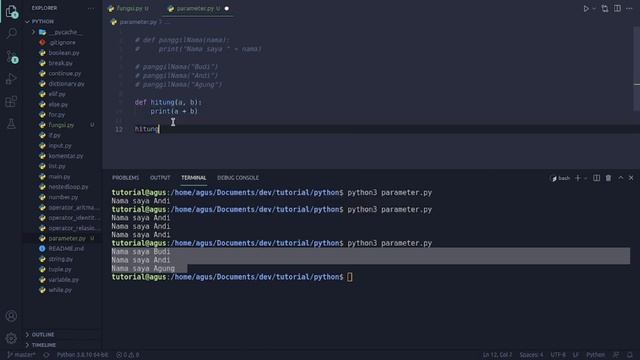The image size is (640, 360).
Task: Open Explorer panel more actions ellipsis
Action: coord(91,8)
